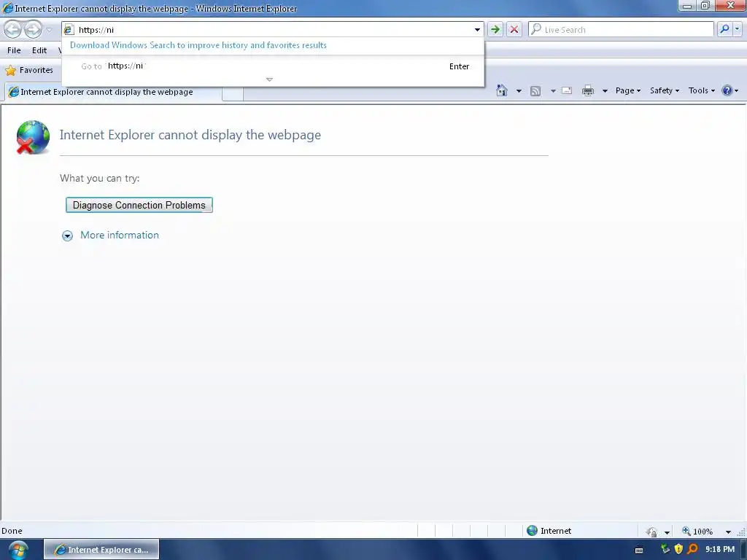Click the Protected Mode lock icon in status bar
747x560 pixels.
point(651,532)
